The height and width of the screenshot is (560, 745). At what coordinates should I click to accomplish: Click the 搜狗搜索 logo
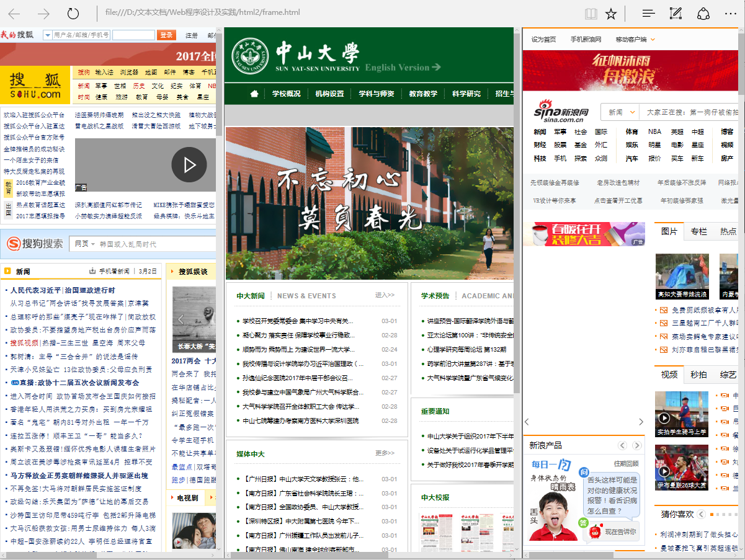tap(35, 244)
